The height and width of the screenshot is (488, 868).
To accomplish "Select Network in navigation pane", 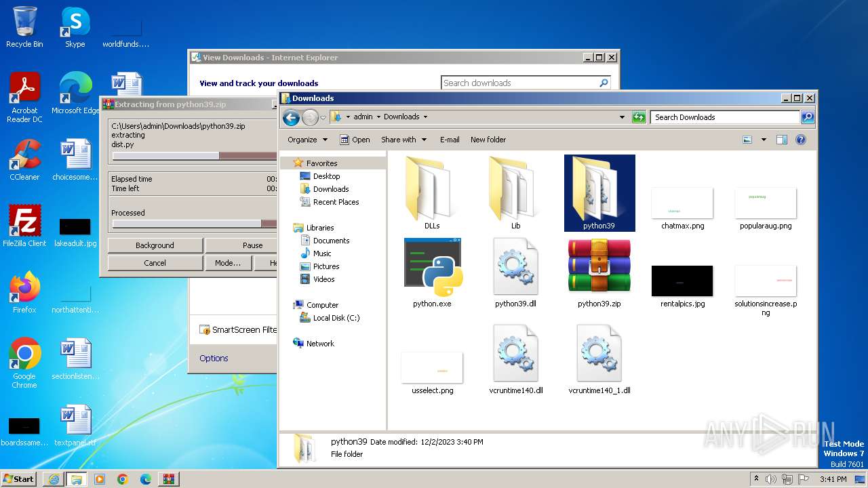I will (320, 344).
